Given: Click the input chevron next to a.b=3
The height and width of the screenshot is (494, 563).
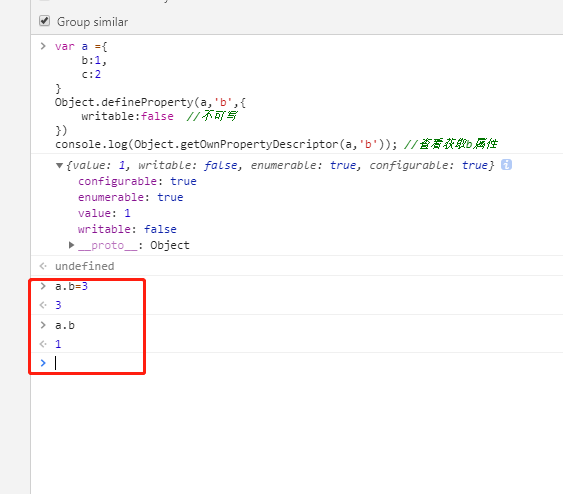Looking at the screenshot, I should click(x=43, y=286).
